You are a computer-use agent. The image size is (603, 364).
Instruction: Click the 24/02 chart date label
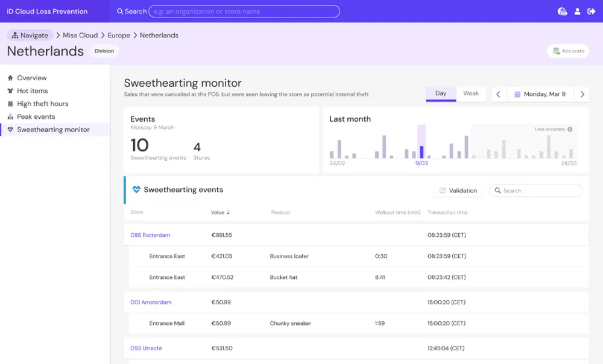click(x=337, y=163)
